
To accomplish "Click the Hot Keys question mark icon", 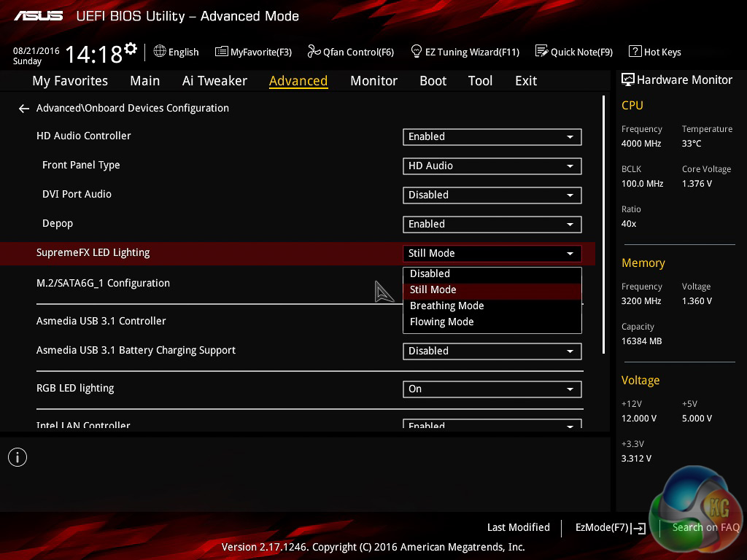I will click(635, 51).
